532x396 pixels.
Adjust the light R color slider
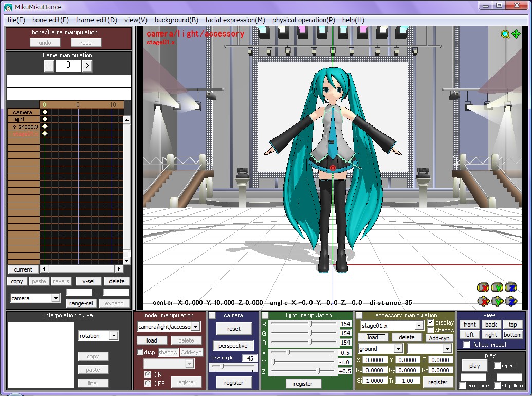click(x=304, y=324)
